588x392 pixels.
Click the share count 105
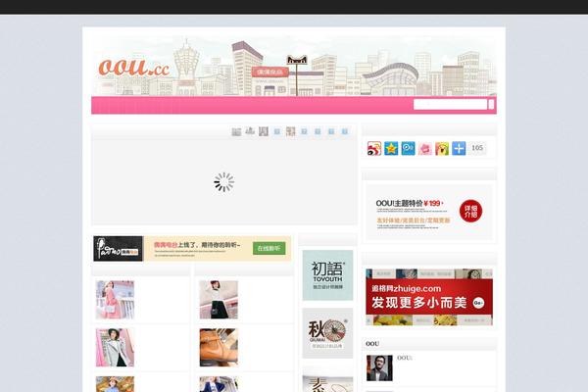click(477, 148)
